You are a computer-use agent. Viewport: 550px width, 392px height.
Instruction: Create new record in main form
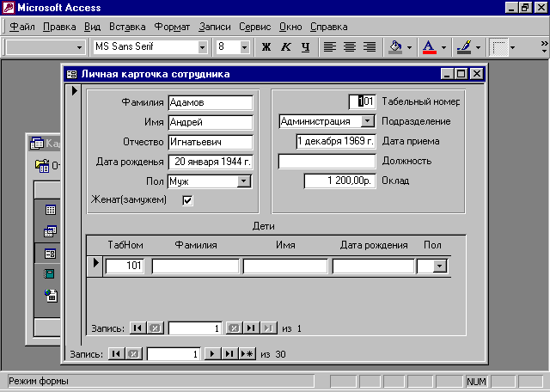click(247, 354)
